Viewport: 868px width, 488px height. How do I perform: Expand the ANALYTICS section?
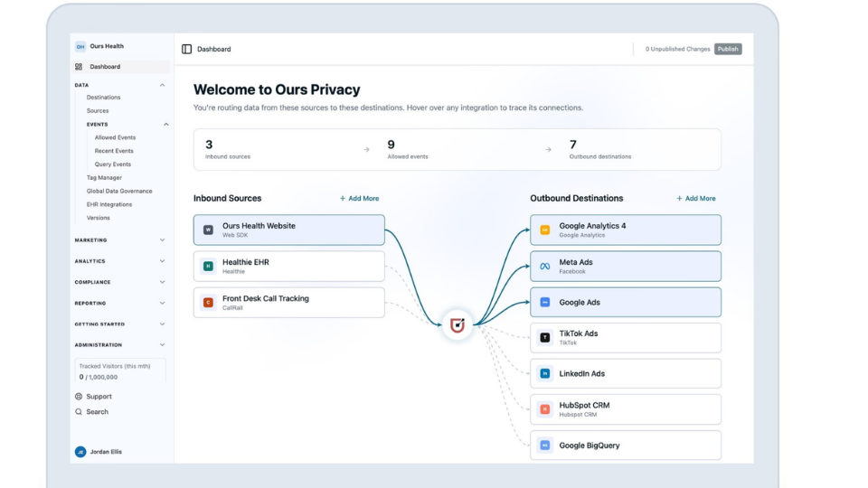coord(120,261)
